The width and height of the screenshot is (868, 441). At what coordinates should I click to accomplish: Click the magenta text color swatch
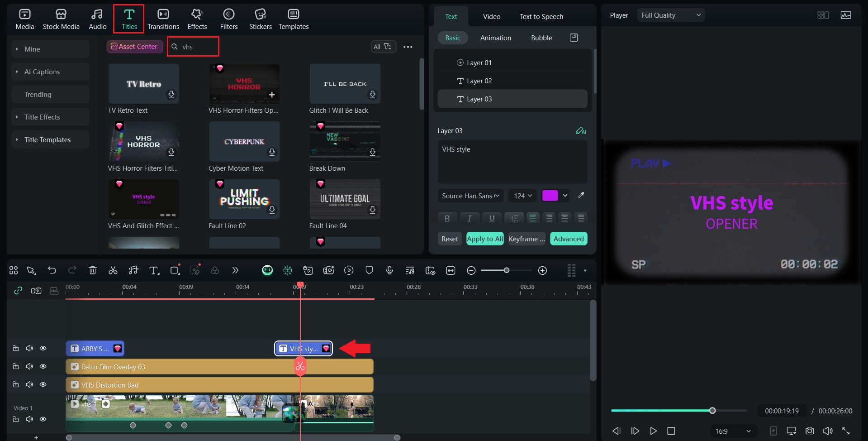pyautogui.click(x=551, y=195)
